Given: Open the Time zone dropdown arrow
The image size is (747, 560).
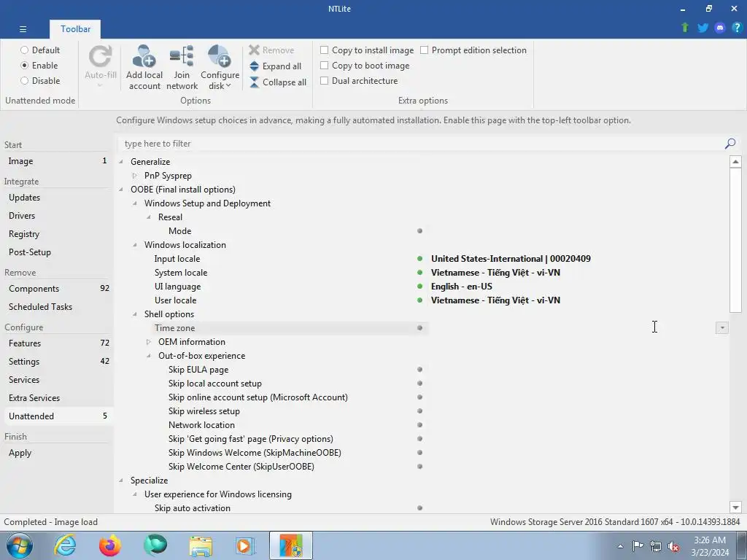Looking at the screenshot, I should click(x=721, y=327).
